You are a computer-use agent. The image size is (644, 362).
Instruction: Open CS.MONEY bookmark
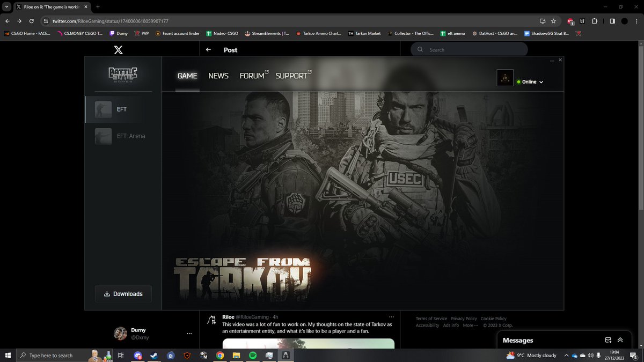pos(79,33)
